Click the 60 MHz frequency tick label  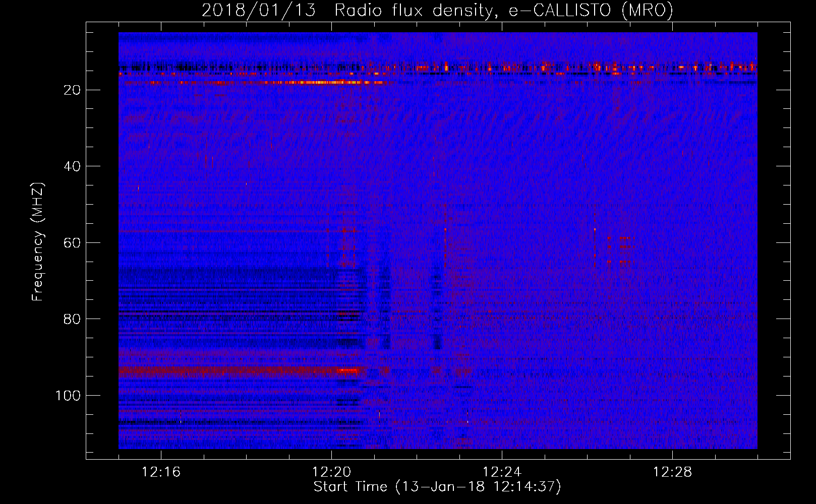(73, 243)
